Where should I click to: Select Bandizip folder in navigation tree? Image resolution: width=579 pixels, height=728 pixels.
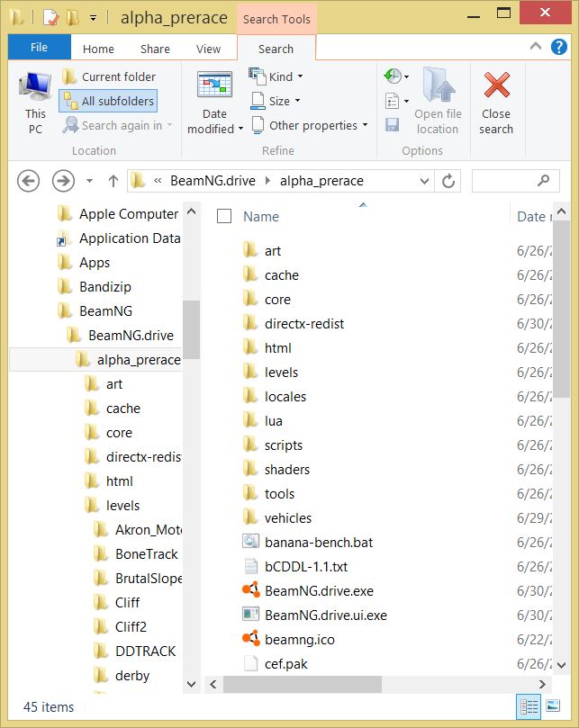coord(105,286)
